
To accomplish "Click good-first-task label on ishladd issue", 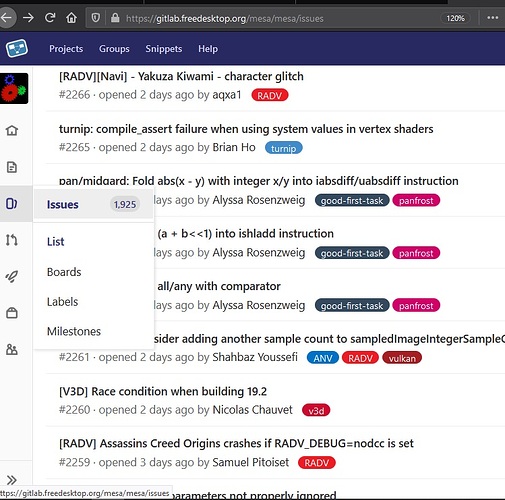I will (x=352, y=253).
